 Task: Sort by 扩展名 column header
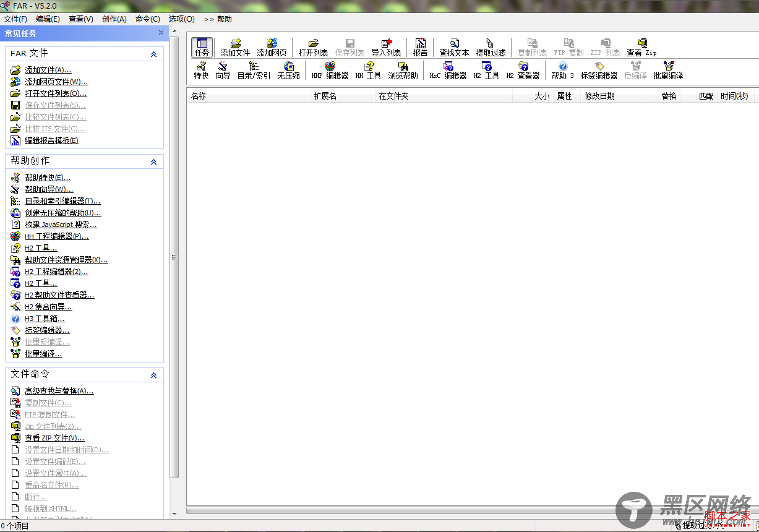(x=342, y=96)
